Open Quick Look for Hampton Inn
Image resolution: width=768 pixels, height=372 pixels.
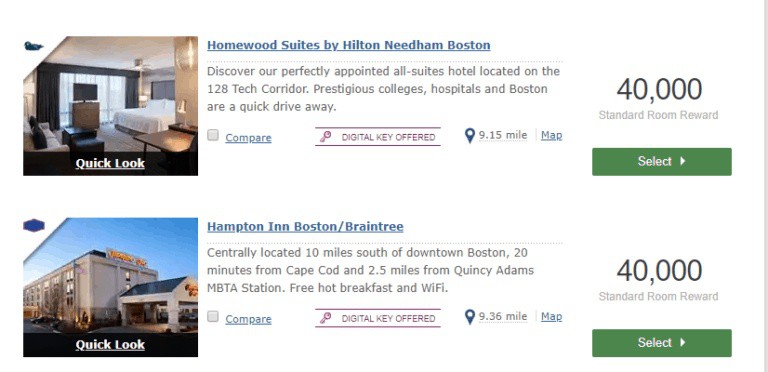110,345
